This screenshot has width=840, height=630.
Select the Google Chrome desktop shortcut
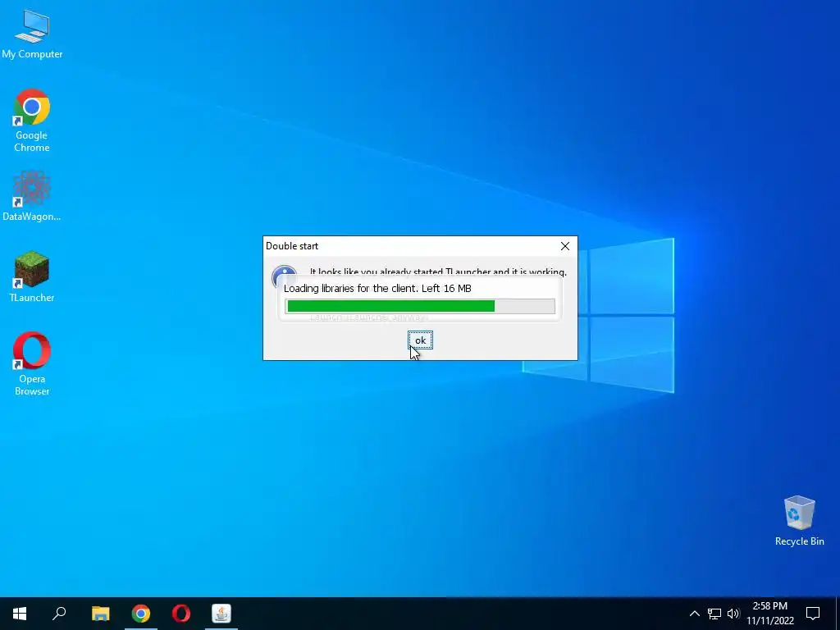click(32, 120)
